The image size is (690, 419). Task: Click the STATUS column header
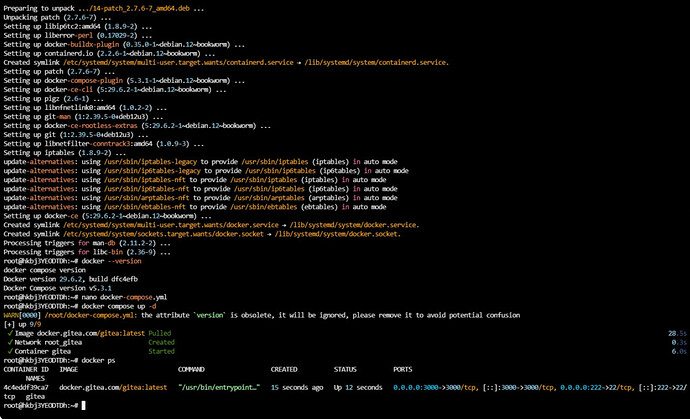345,369
